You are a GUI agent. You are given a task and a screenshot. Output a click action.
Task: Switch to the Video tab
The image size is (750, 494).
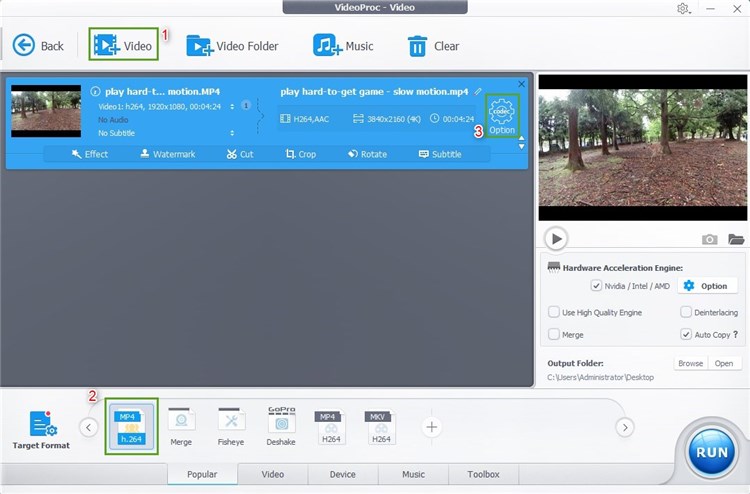click(273, 474)
